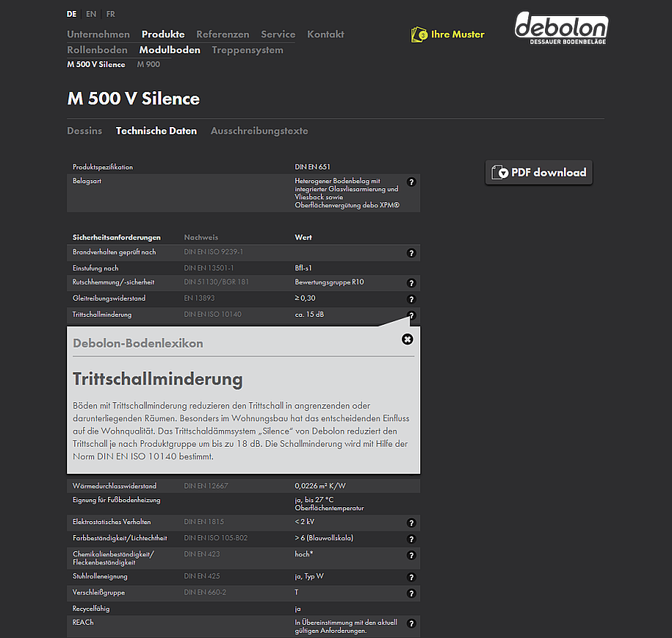Select M 500 V Silence product link
Image resolution: width=672 pixels, height=638 pixels.
tap(96, 64)
